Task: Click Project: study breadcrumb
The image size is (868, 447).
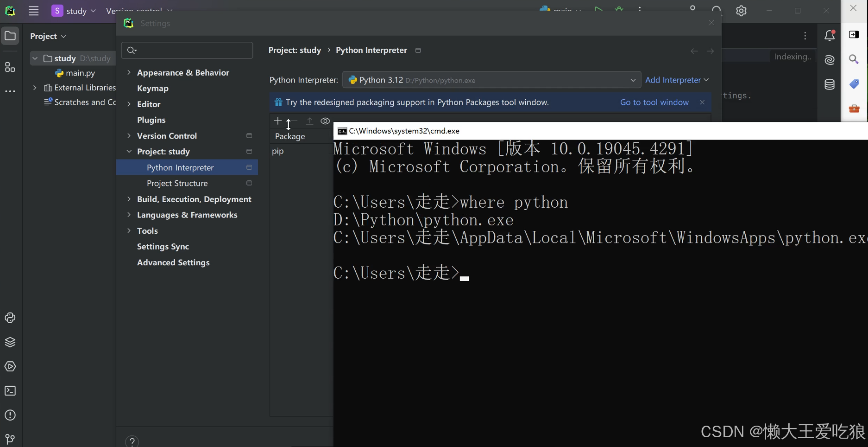Action: (x=295, y=50)
